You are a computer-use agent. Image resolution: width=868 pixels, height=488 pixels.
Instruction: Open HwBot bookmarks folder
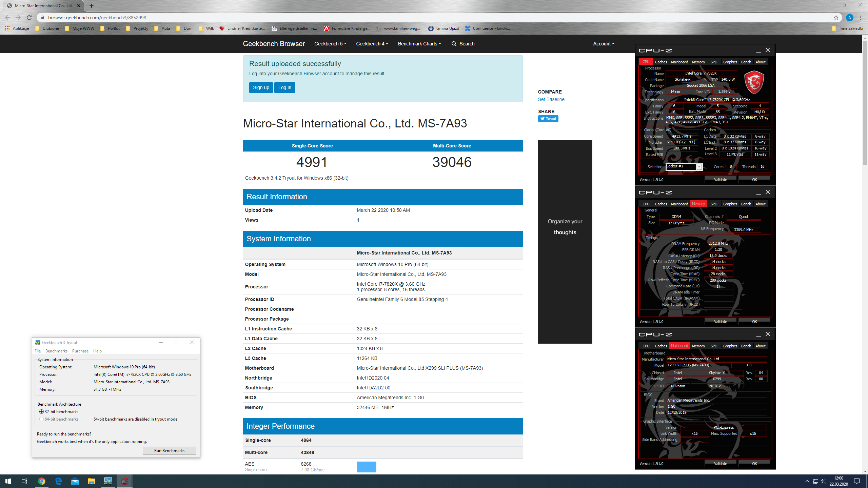click(x=110, y=28)
